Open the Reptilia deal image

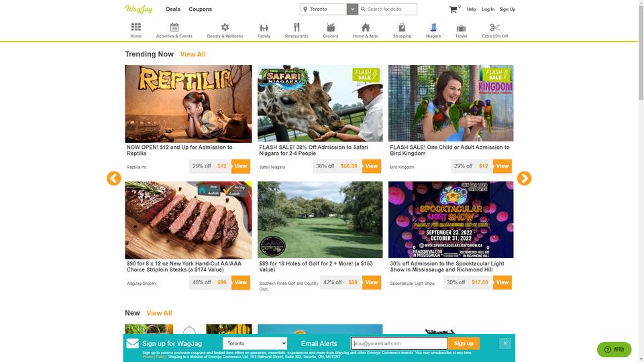(188, 104)
